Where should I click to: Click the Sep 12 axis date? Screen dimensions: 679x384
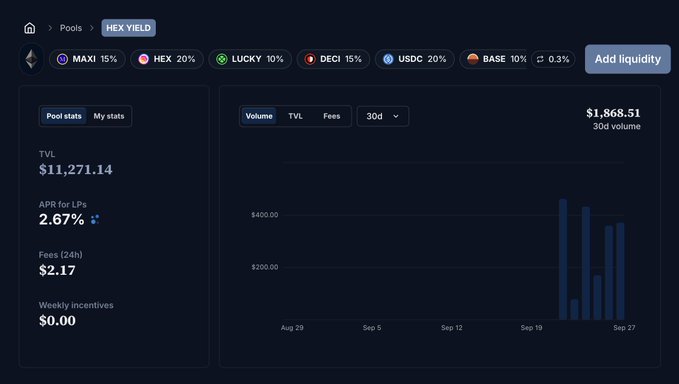click(452, 328)
